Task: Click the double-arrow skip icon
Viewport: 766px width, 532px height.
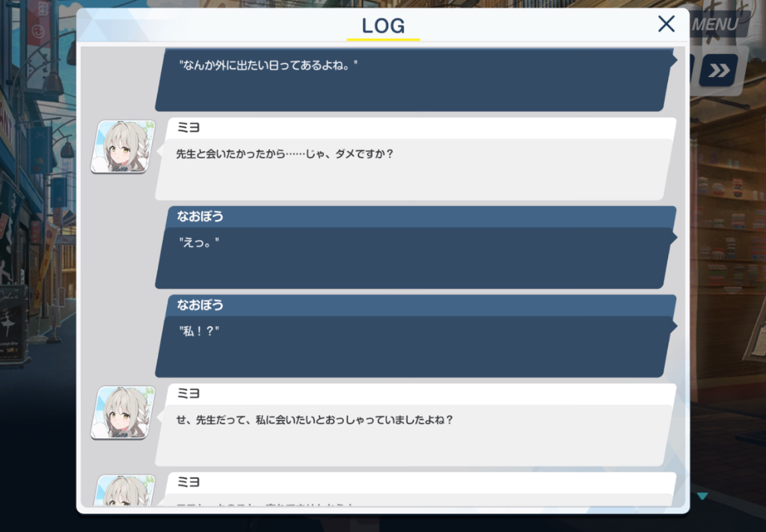Action: (718, 71)
